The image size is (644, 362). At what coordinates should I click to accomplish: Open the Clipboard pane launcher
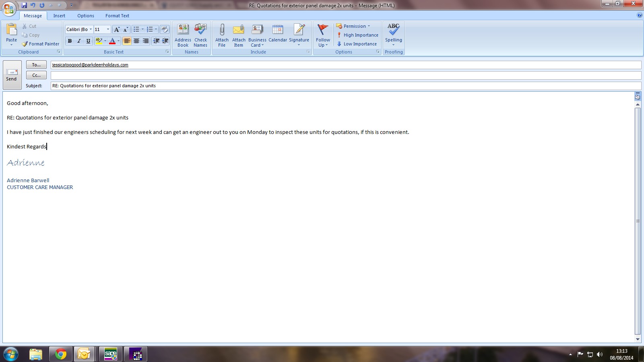(59, 52)
